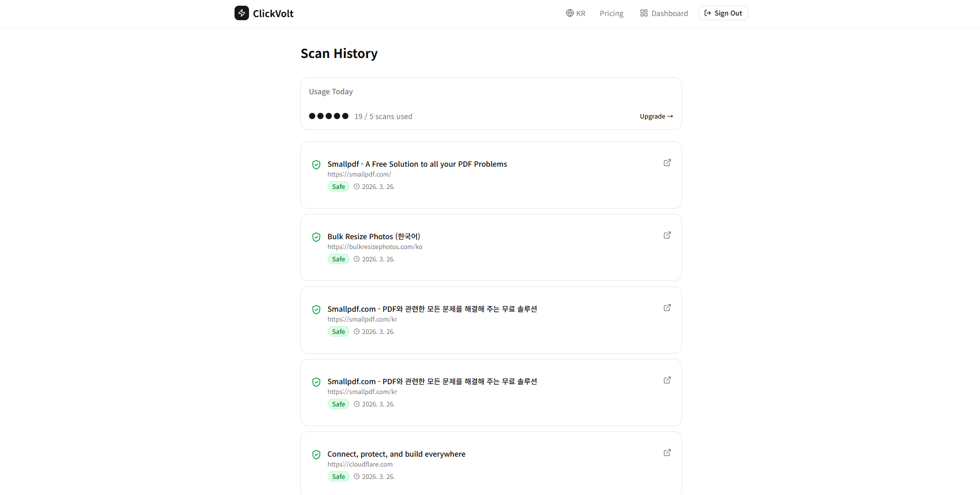980x495 pixels.
Task: Follow the Upgrade arrow link
Action: pos(656,117)
